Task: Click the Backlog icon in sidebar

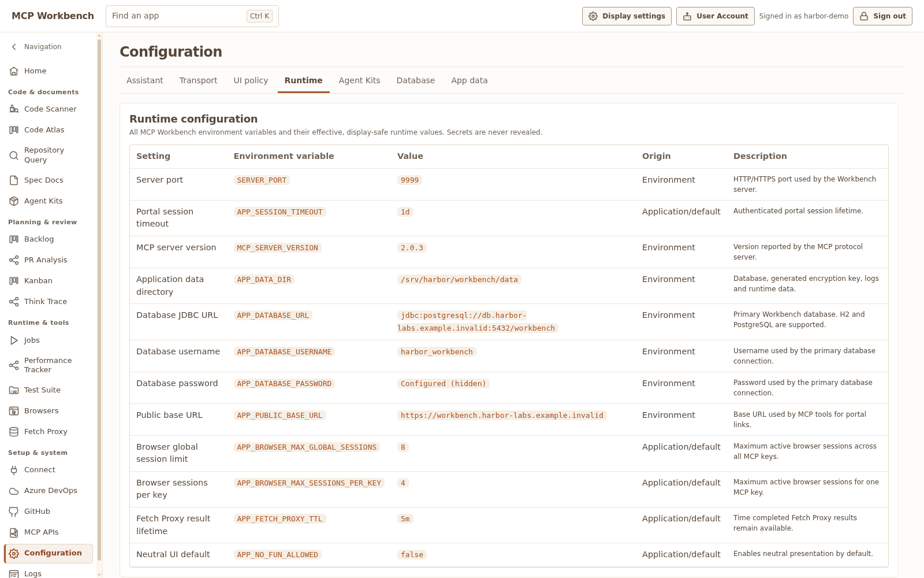Action: point(14,239)
